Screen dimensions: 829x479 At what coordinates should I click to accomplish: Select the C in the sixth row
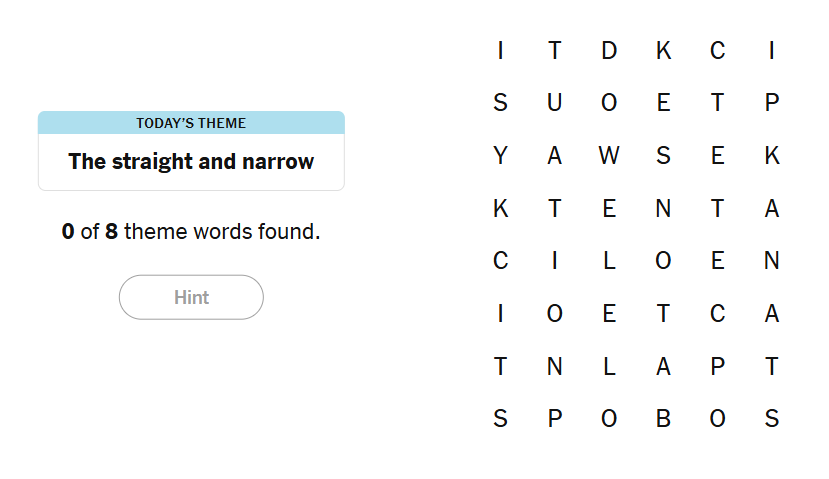(717, 314)
